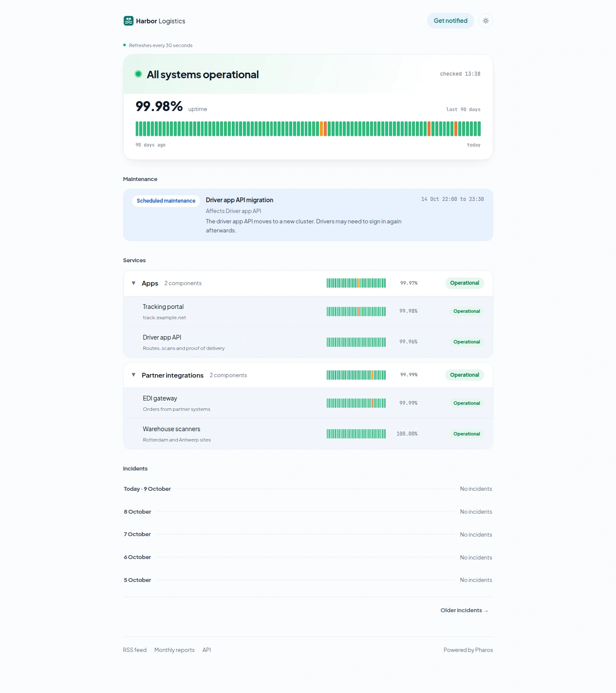Click the Today · 9 October incident row
This screenshot has width=616, height=693.
click(308, 489)
